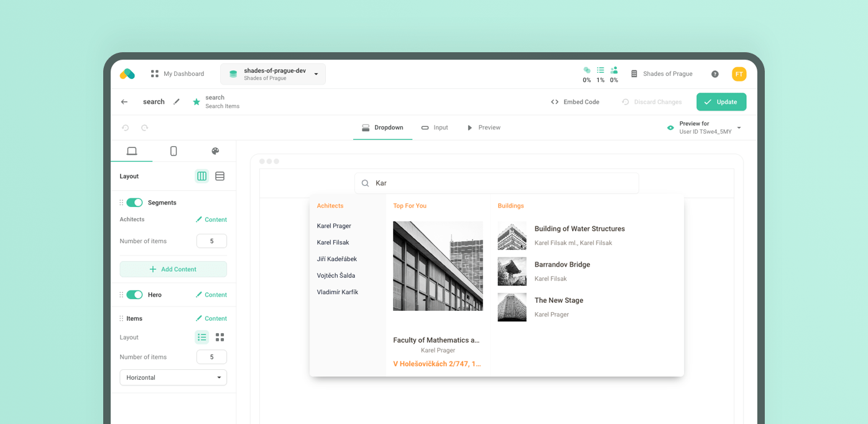This screenshot has width=868, height=424.
Task: Click Barrandov Bridge title
Action: coord(562,265)
